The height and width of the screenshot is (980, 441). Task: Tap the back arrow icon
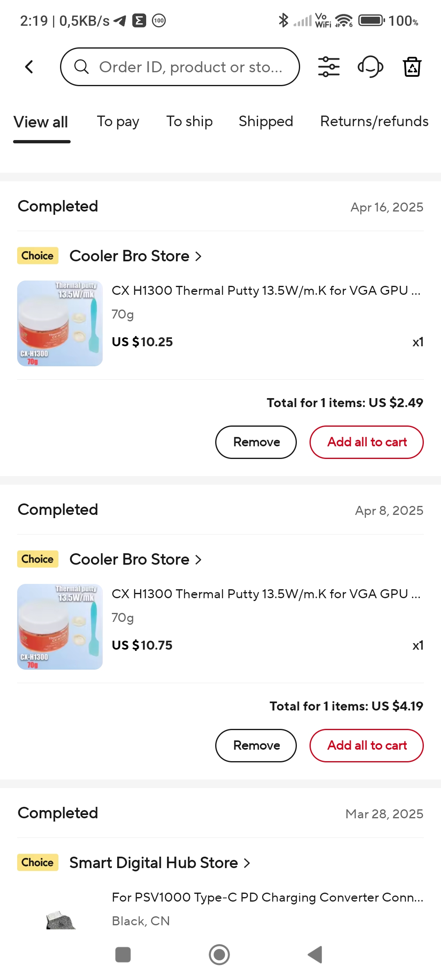[29, 67]
